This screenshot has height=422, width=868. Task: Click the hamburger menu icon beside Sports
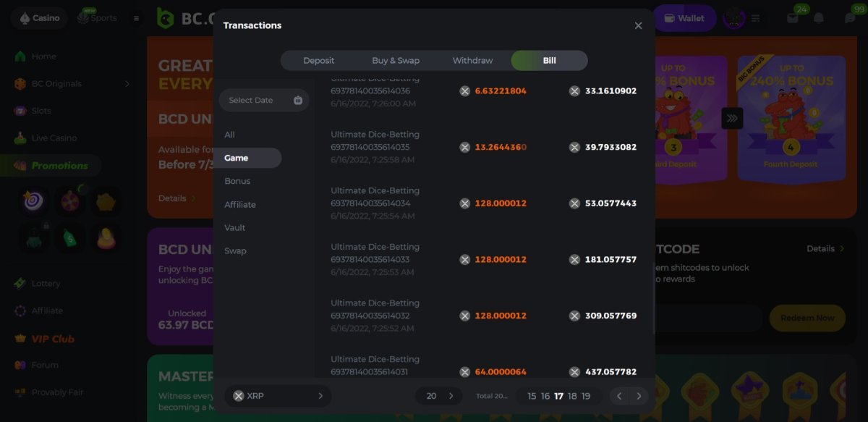136,18
